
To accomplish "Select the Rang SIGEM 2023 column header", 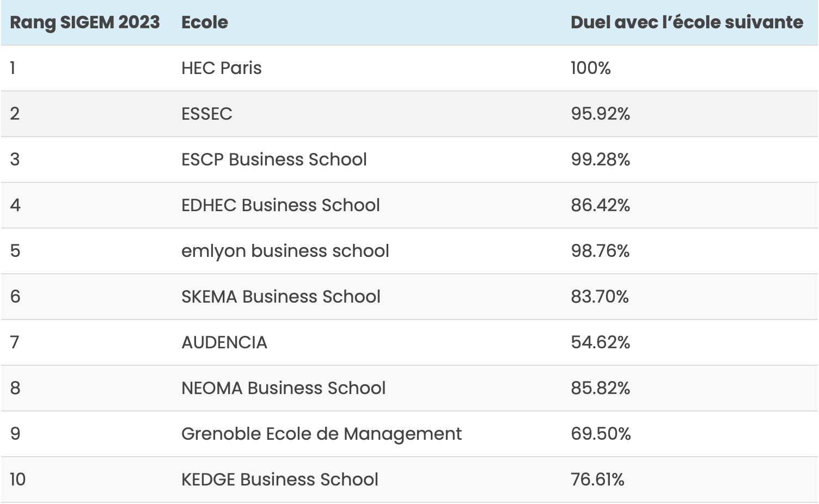I will 85,22.
